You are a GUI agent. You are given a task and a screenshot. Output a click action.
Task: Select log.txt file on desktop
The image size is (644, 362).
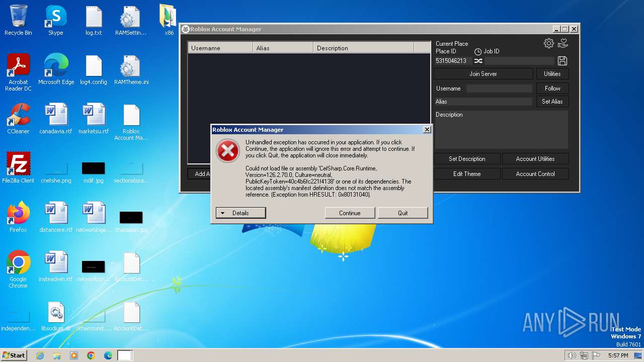pos(94,21)
